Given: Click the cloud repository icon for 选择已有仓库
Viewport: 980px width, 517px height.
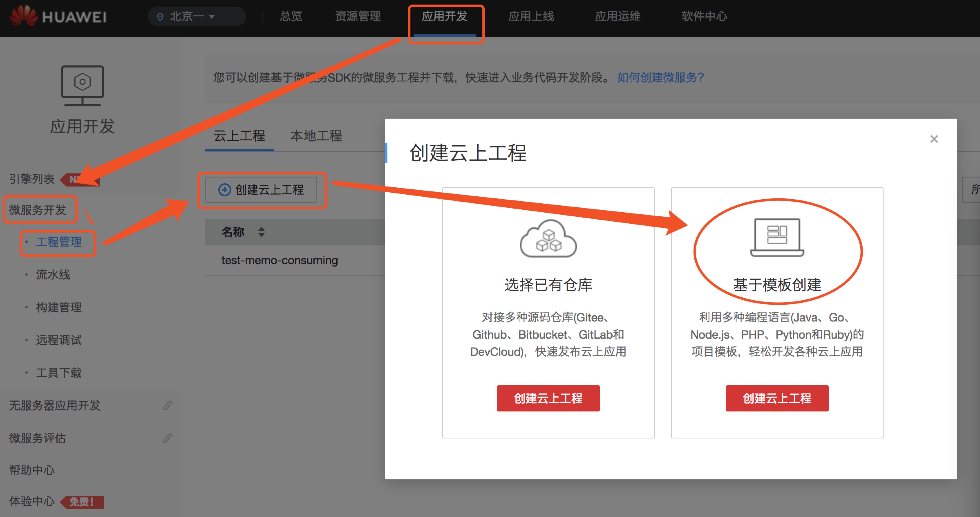Looking at the screenshot, I should pyautogui.click(x=548, y=238).
